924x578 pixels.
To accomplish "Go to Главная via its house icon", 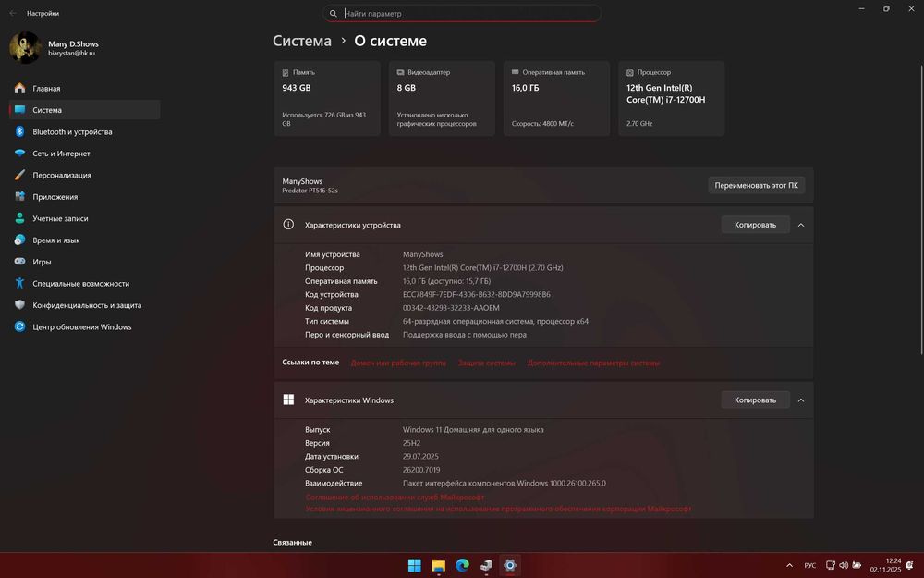I will [19, 88].
